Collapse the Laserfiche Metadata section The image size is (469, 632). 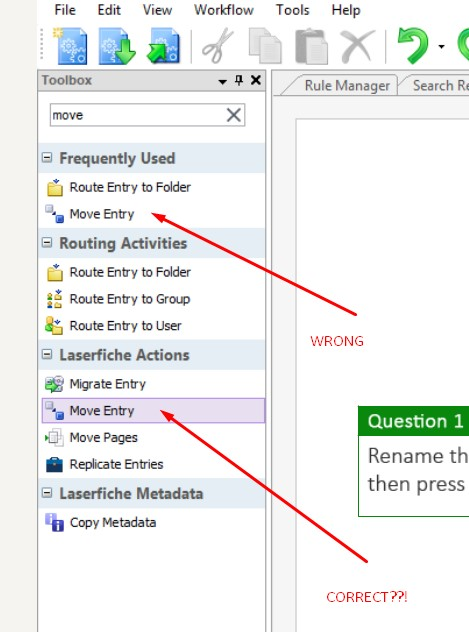[47, 493]
